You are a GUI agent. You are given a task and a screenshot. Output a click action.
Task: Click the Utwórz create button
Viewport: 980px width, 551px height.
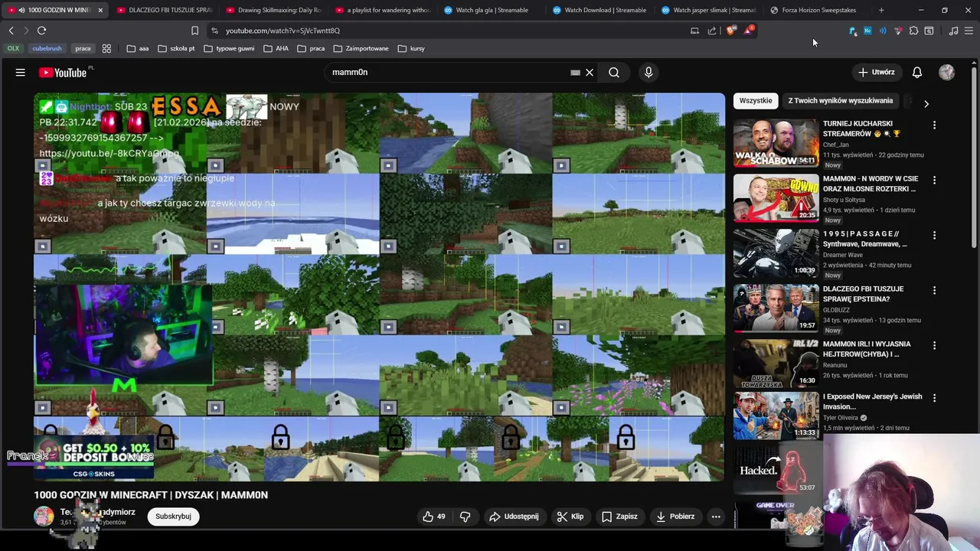(x=877, y=73)
